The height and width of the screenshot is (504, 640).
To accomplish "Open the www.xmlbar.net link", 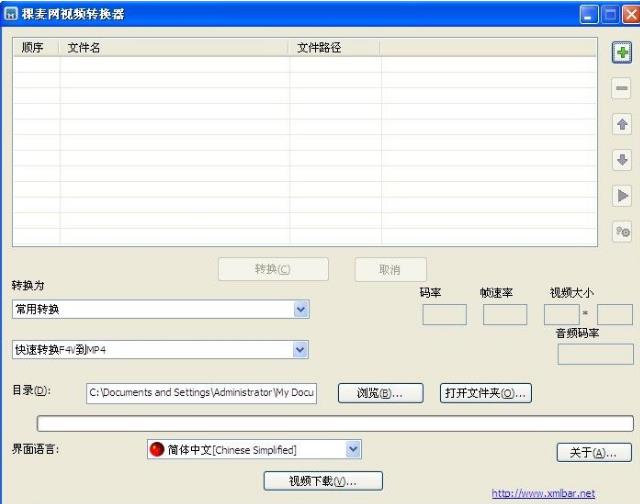I will click(x=543, y=494).
